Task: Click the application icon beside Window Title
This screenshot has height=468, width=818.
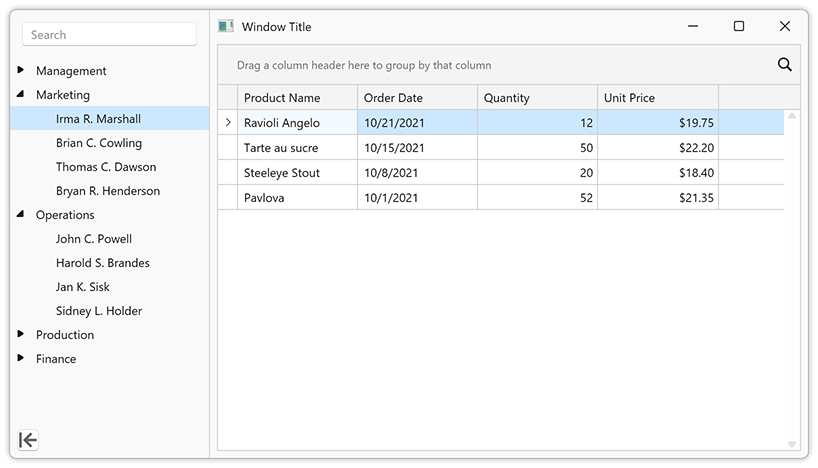Action: 226,27
